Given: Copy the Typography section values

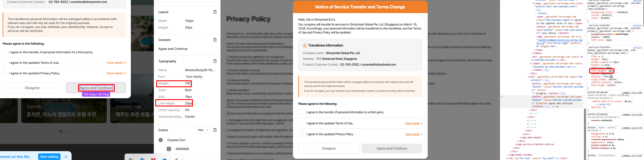Looking at the screenshot, I should [215, 61].
